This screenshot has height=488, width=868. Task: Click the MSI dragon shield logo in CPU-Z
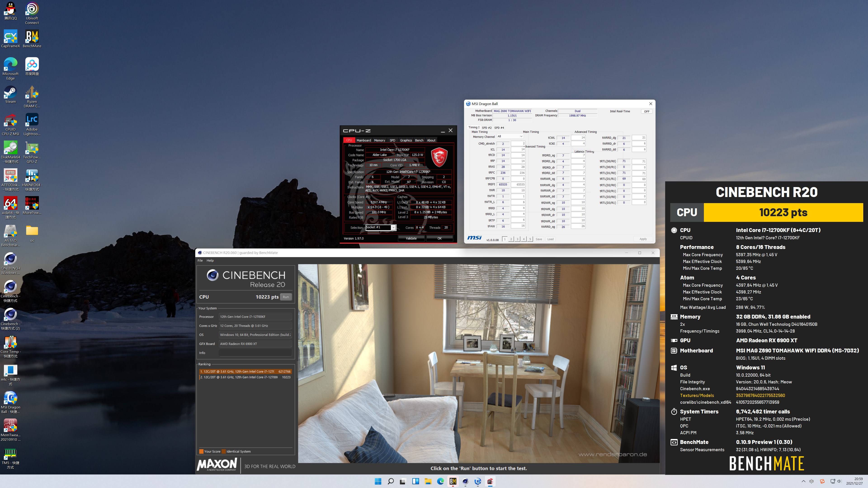pos(439,157)
